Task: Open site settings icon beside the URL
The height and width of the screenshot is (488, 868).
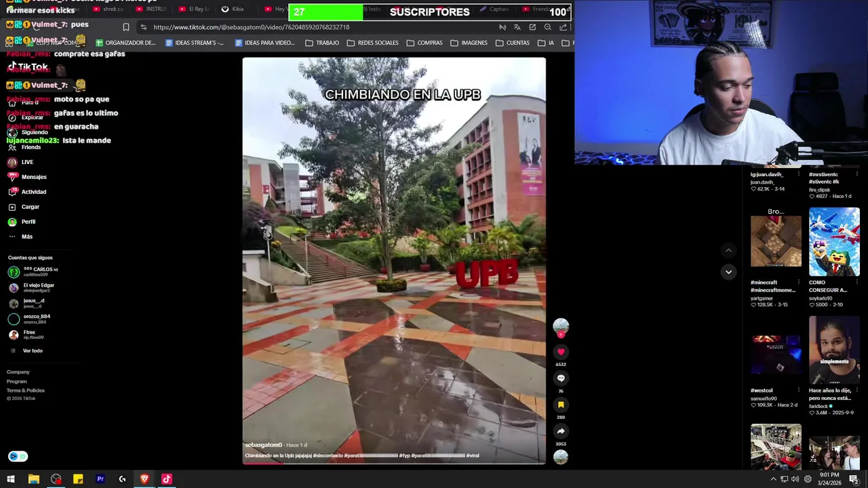Action: point(143,27)
